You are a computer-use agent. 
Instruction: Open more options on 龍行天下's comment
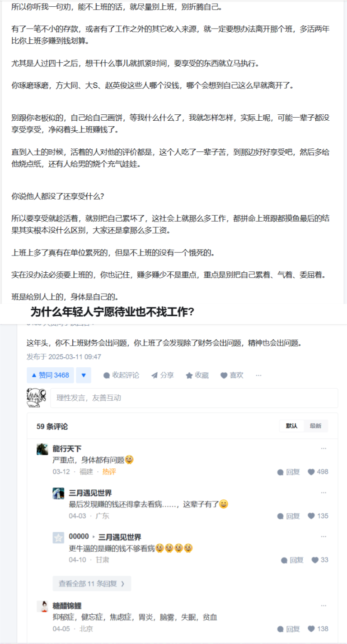[x=324, y=448]
